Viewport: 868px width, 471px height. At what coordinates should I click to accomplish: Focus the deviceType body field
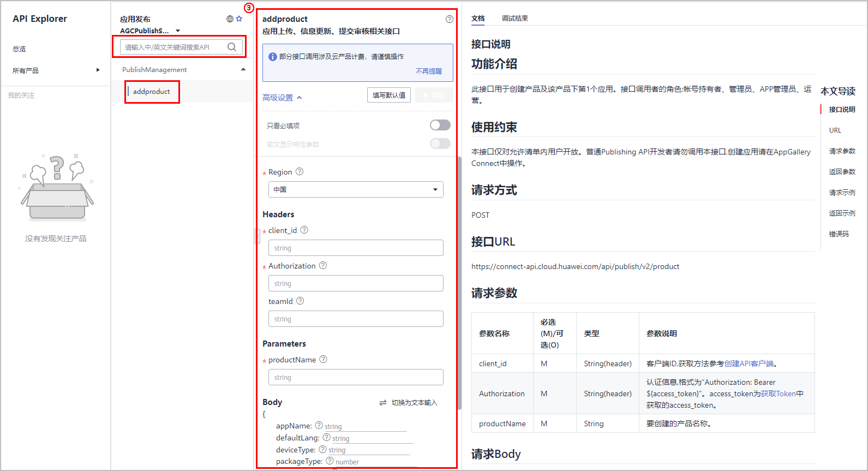(369, 450)
